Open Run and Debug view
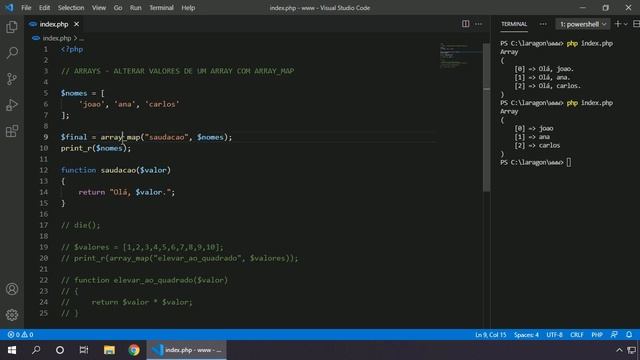 (12, 105)
